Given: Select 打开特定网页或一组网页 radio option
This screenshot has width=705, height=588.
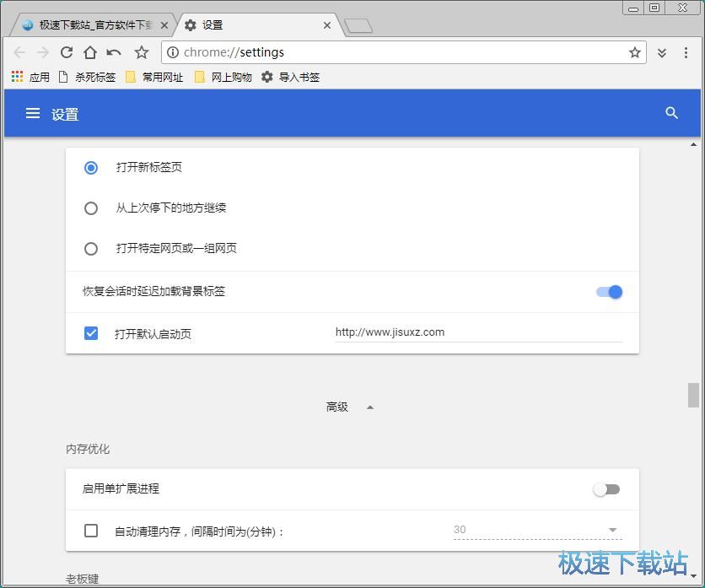Looking at the screenshot, I should (x=91, y=249).
